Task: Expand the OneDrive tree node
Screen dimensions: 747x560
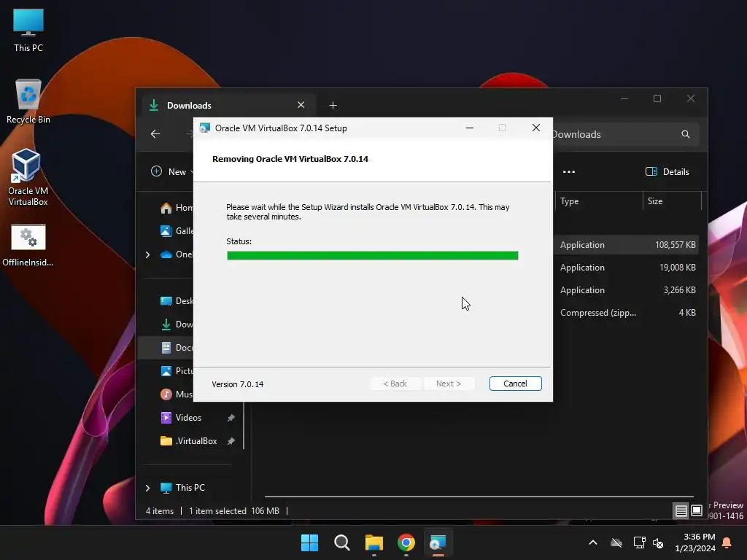Action: (147, 254)
